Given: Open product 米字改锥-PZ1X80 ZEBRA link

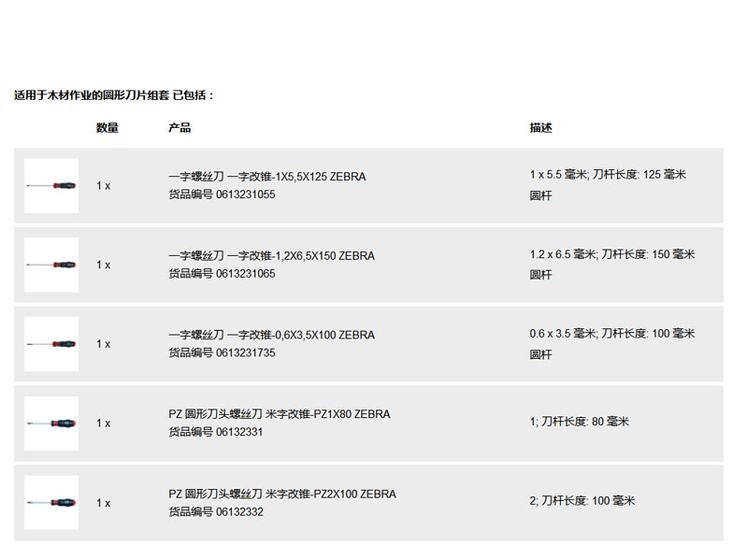Looking at the screenshot, I should coord(279,414).
